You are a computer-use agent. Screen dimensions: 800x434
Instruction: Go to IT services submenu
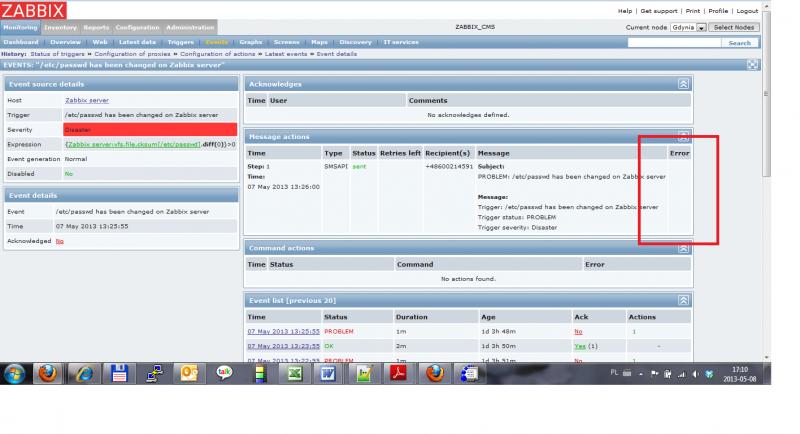click(x=401, y=42)
